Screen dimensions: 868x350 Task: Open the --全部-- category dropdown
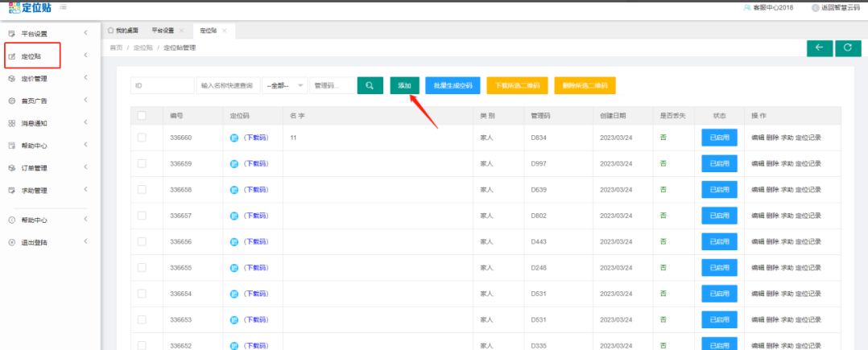point(286,85)
